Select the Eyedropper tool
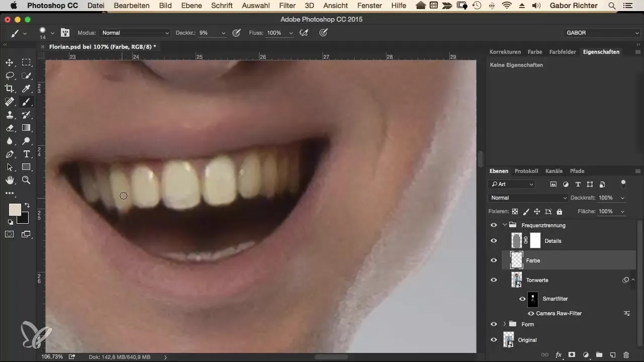 [x=26, y=89]
